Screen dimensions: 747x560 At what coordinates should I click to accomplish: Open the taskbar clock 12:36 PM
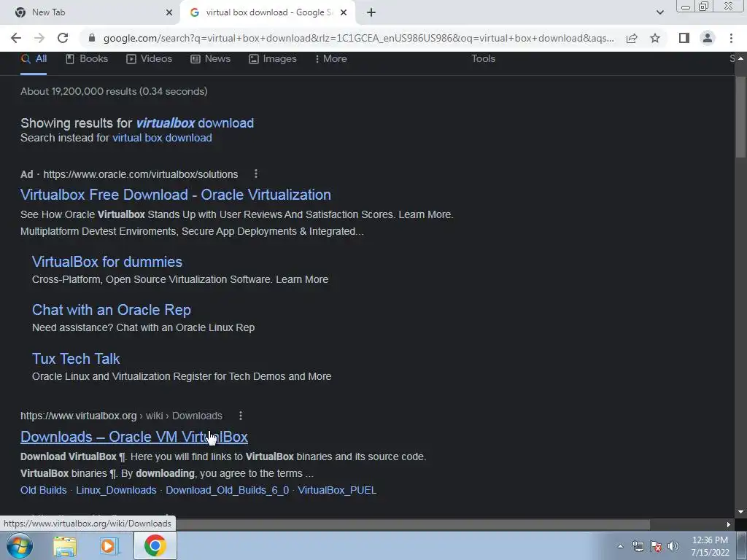711,546
